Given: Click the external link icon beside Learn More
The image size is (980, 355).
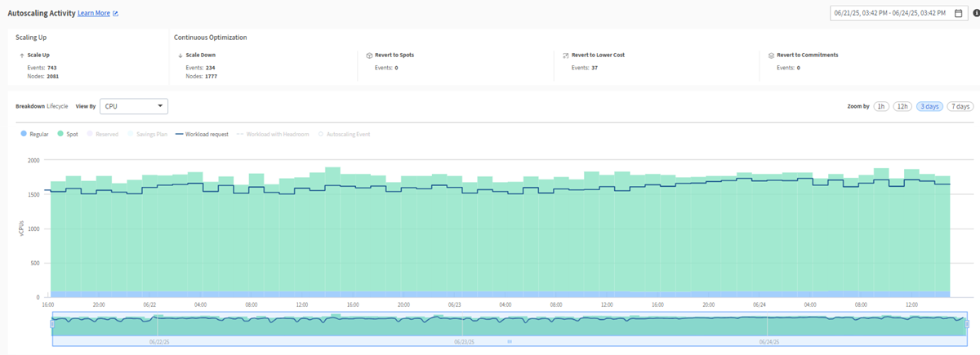Looking at the screenshot, I should (x=115, y=14).
